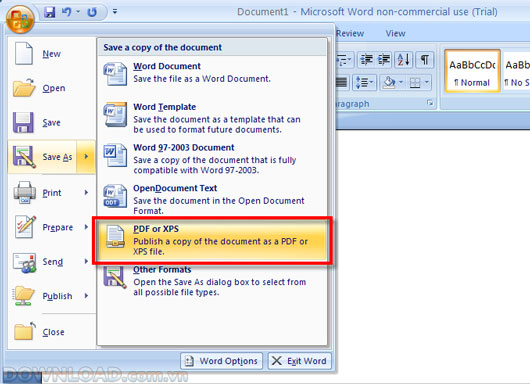Select OpenDocument Text save option

coord(212,199)
